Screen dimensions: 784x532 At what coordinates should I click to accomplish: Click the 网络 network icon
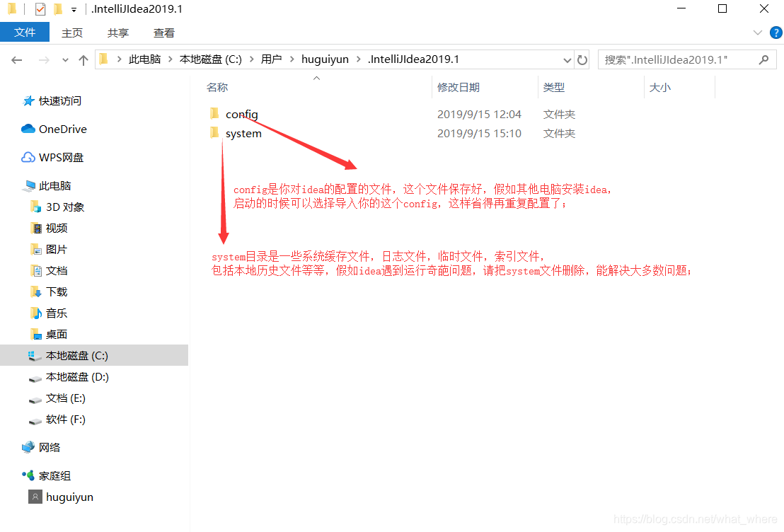[28, 447]
